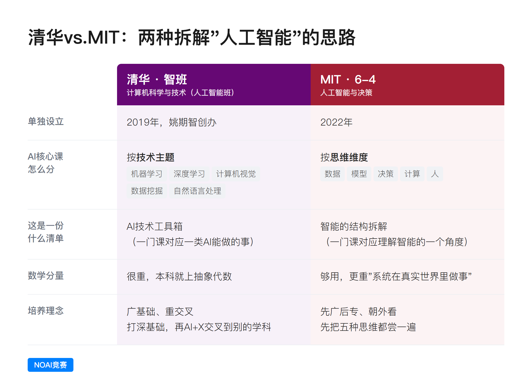Click the text 先把五种思维都尝一遍
This screenshot has height=392, width=532.
(x=368, y=327)
